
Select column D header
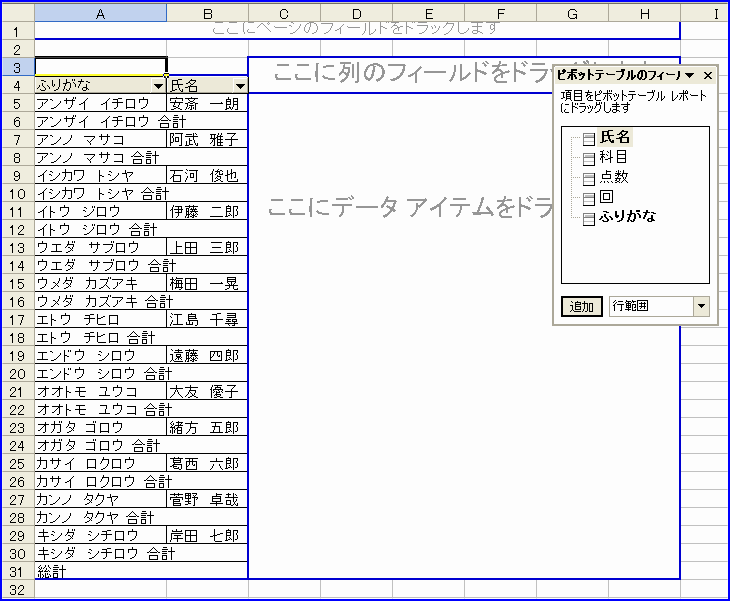point(356,14)
